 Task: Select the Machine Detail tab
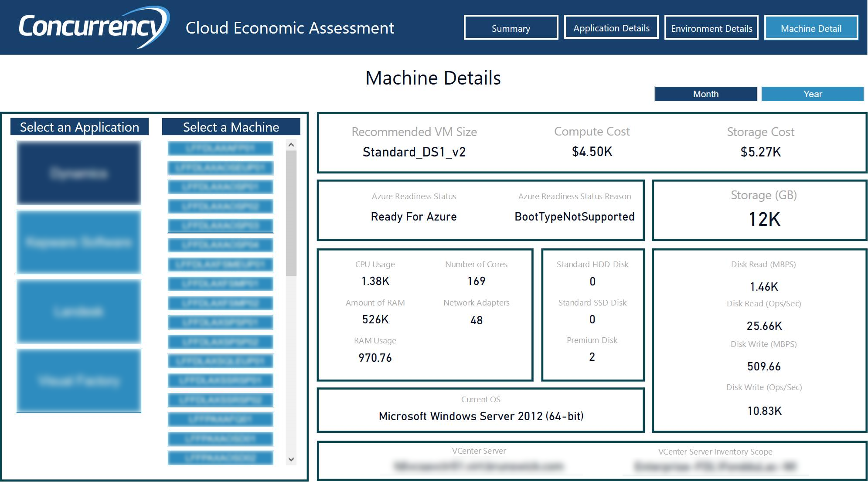tap(811, 28)
